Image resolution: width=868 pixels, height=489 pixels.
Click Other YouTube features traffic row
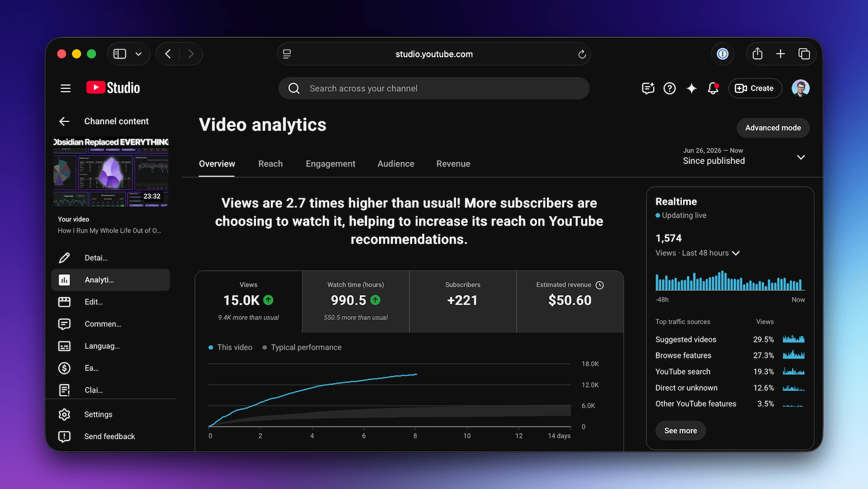[730, 404]
